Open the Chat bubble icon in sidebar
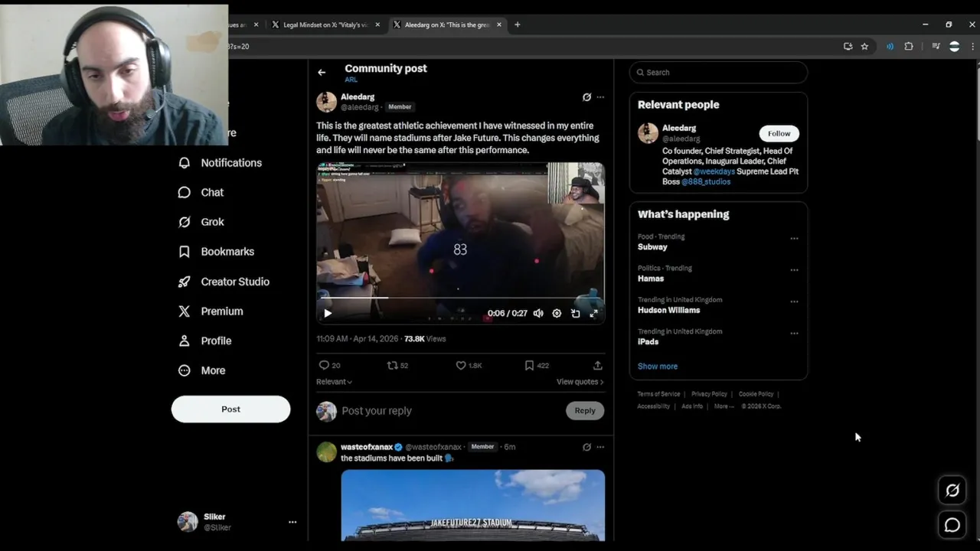The width and height of the screenshot is (980, 551). [x=184, y=192]
